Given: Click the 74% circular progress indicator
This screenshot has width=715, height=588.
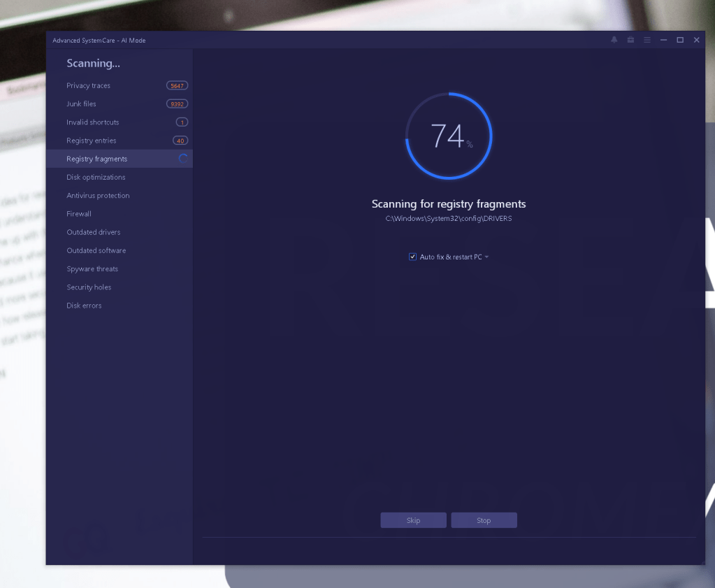Looking at the screenshot, I should pos(449,136).
